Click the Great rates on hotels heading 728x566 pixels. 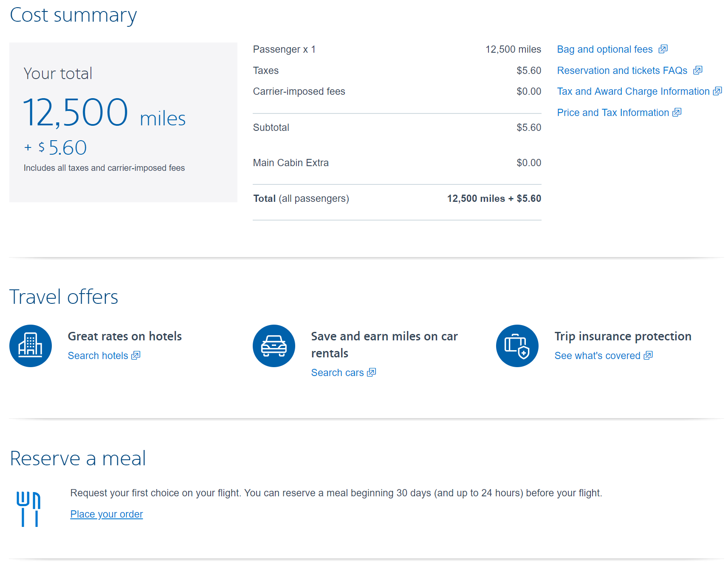click(125, 336)
